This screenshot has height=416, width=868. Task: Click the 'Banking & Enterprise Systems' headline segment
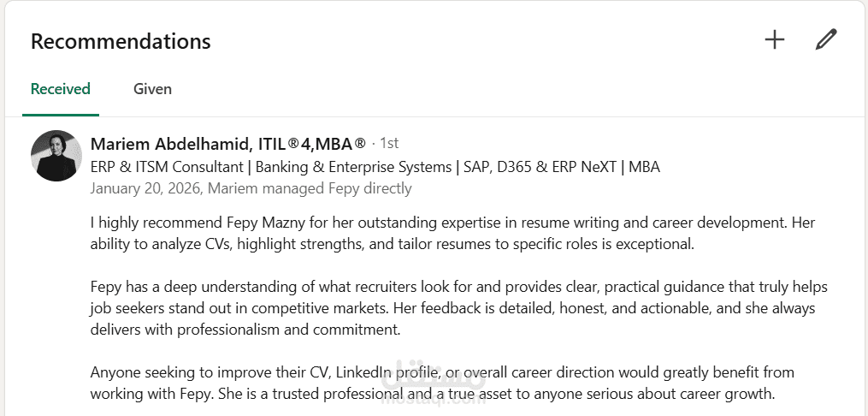[x=353, y=167]
